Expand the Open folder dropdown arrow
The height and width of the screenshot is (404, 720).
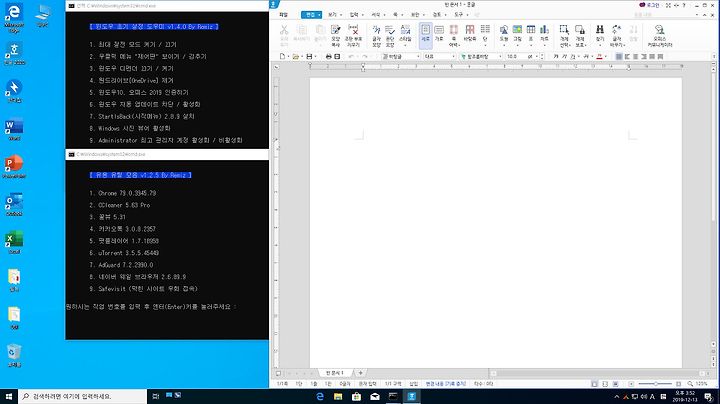(301, 56)
